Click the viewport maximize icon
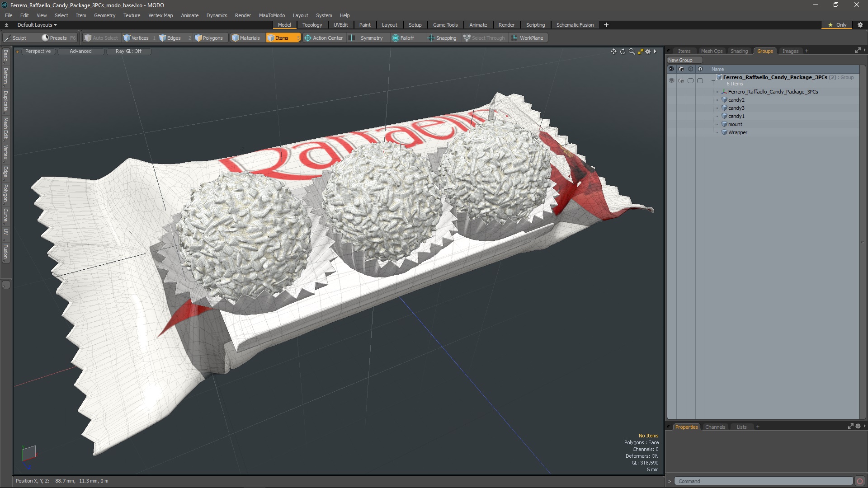 click(x=640, y=52)
